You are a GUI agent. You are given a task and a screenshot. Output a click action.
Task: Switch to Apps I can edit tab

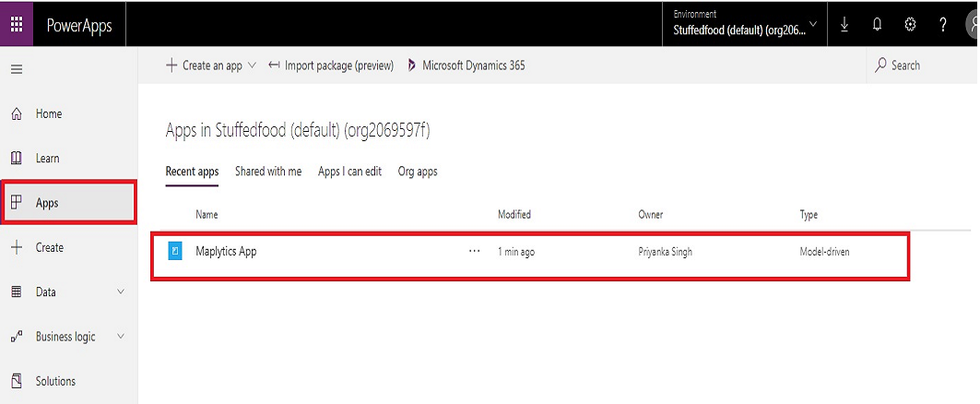(349, 172)
